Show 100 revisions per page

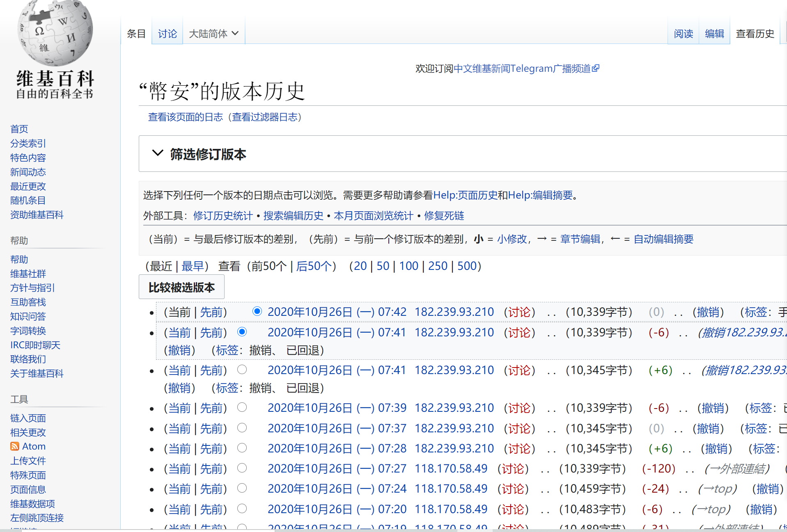(x=408, y=266)
